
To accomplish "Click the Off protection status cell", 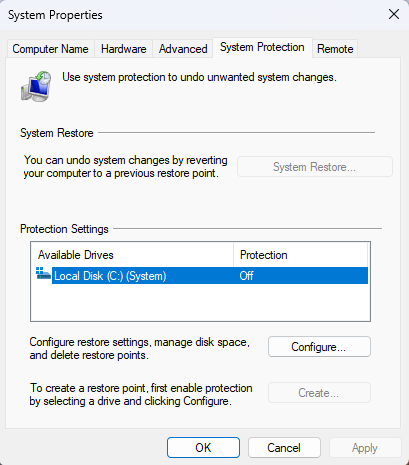I will 246,276.
